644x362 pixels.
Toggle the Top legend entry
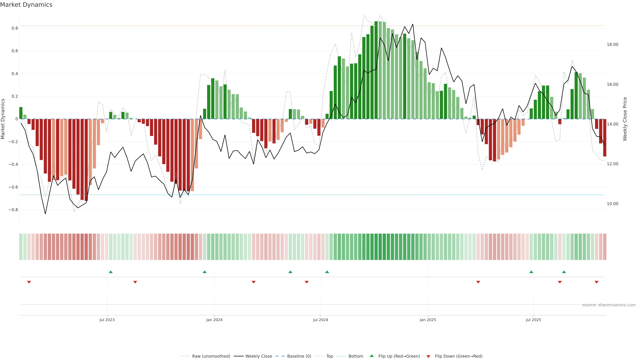point(330,356)
